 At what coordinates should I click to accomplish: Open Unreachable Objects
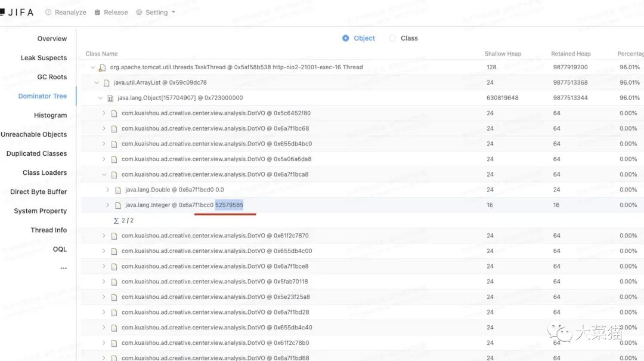point(33,134)
